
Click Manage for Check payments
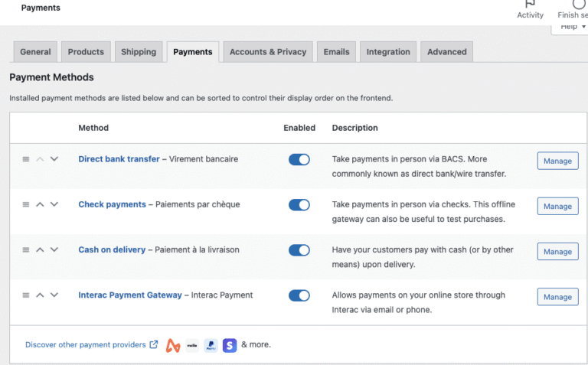click(x=557, y=206)
